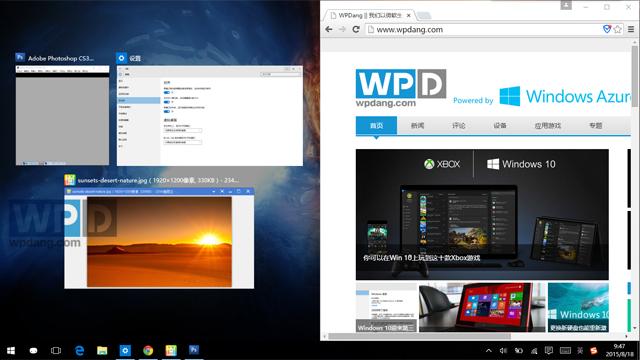Screen dimensions: 640x360
Task: Select the 应用游戏 navigation tab
Action: (548, 125)
